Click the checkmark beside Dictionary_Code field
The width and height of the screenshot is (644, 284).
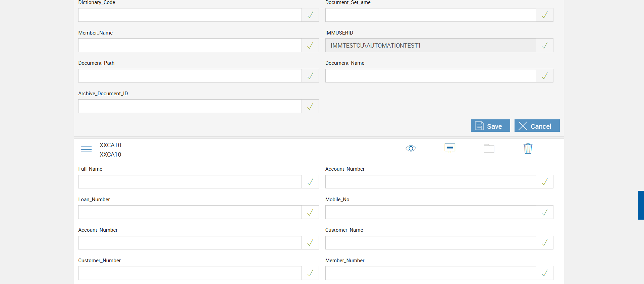[310, 15]
